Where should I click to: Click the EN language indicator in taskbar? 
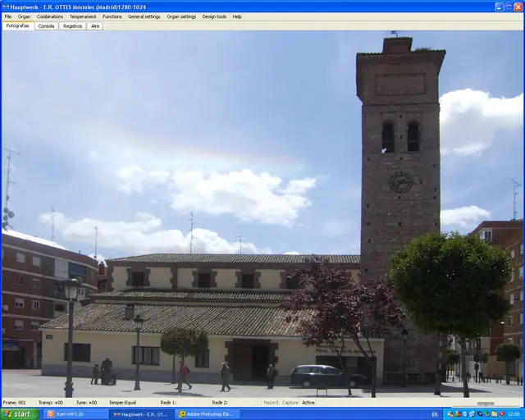point(434,414)
